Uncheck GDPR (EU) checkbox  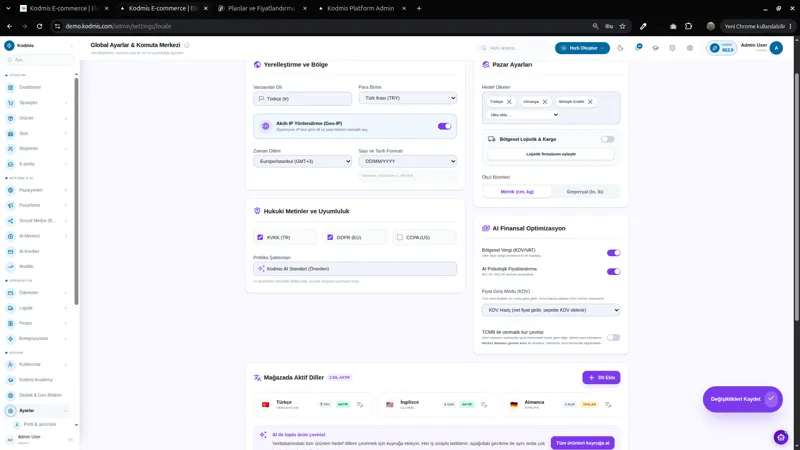tap(330, 237)
